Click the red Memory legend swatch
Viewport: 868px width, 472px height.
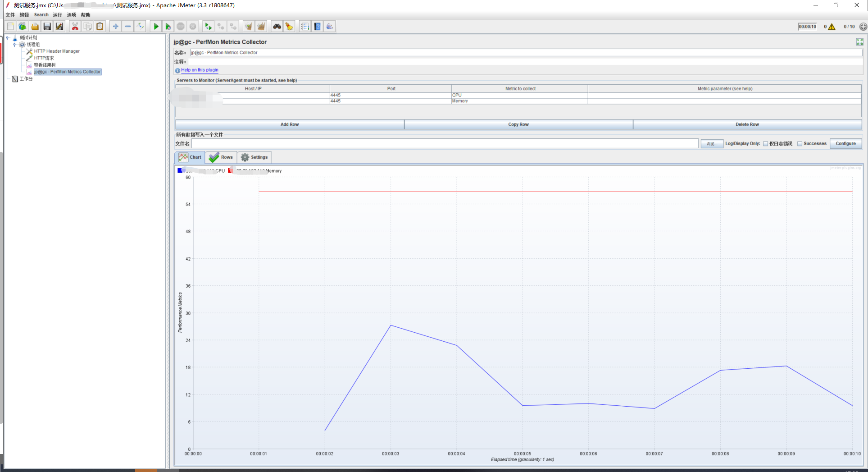tap(231, 170)
